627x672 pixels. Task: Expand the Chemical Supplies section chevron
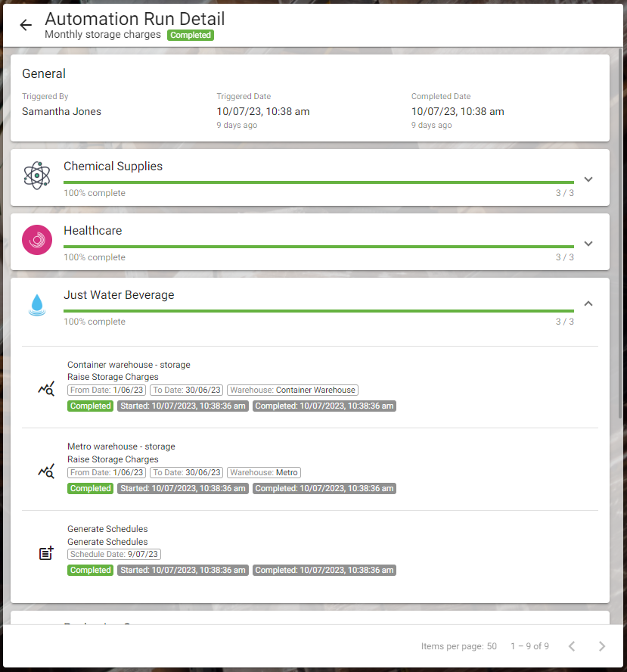[x=588, y=179]
